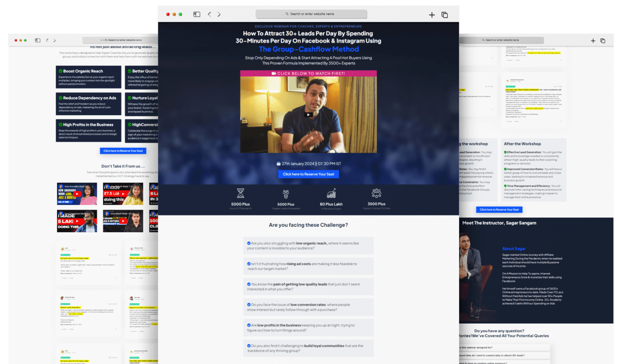The height and width of the screenshot is (364, 620).
Task: Click 'The Group-Cashflow Method' headline text
Action: point(309,49)
